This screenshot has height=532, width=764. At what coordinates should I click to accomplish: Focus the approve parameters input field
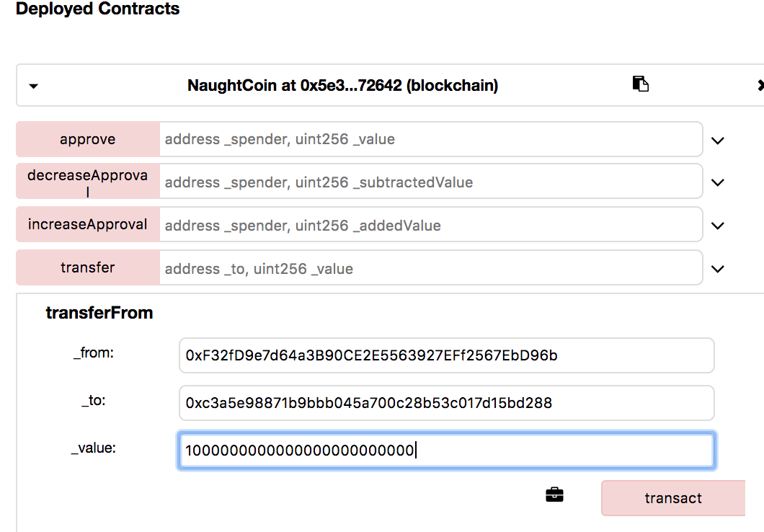click(430, 139)
